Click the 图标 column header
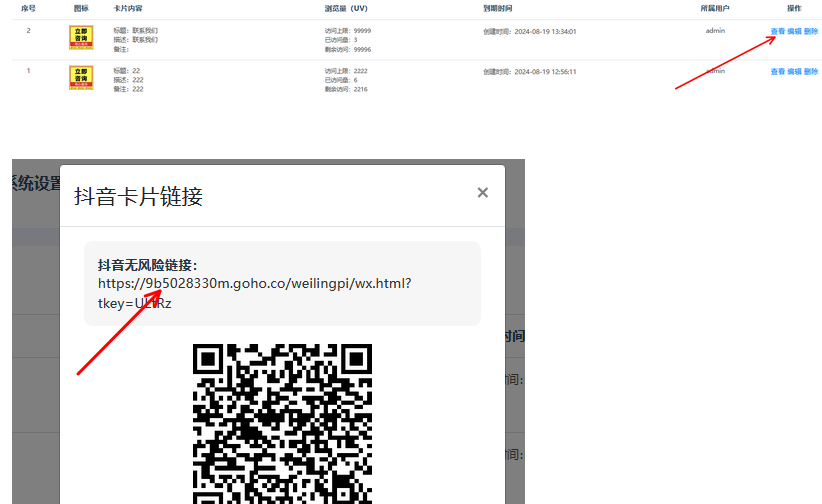 (x=81, y=8)
